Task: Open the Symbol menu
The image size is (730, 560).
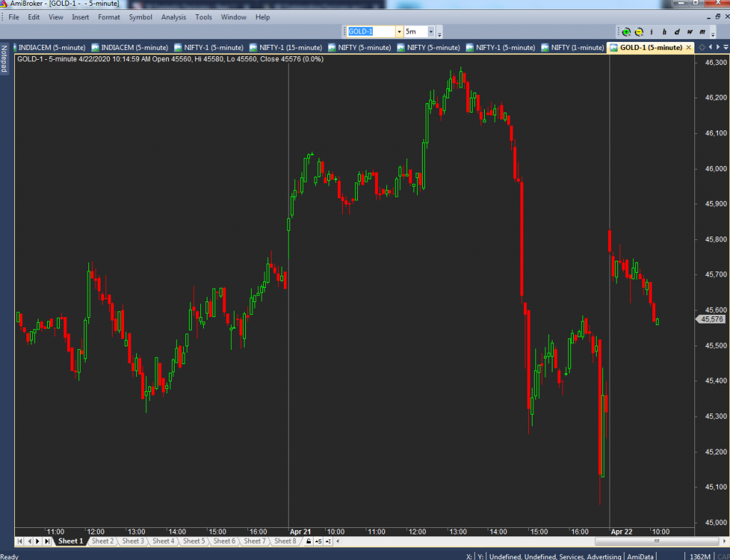Action: [140, 17]
